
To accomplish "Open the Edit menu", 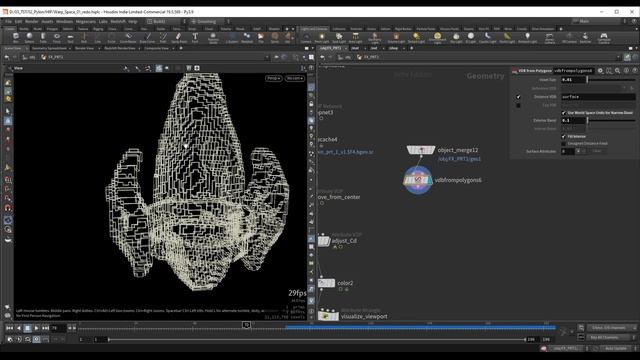I will (x=18, y=21).
